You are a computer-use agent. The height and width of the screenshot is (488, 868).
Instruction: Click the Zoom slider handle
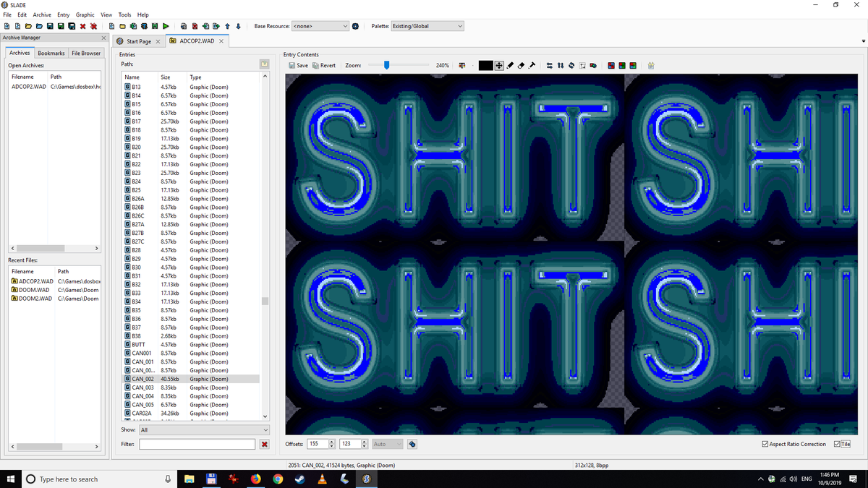[387, 65]
